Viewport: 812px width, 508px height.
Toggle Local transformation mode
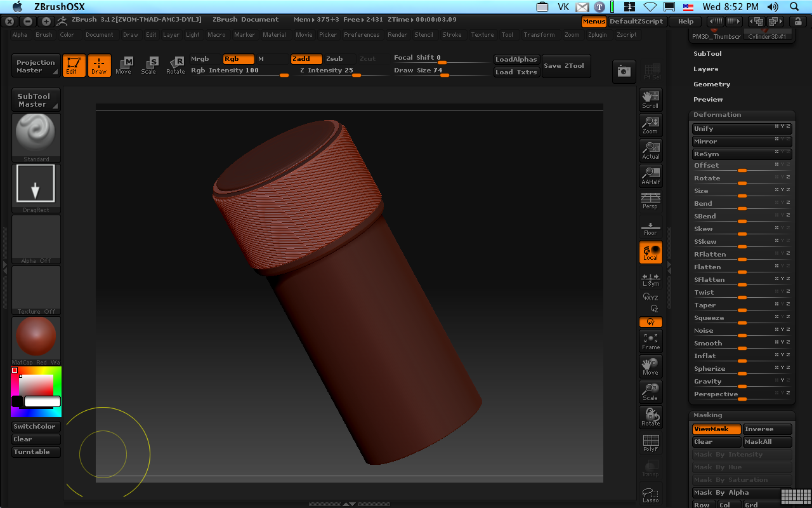point(650,252)
